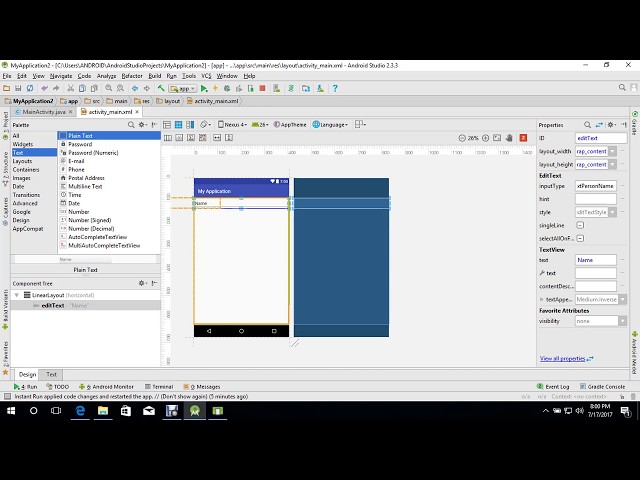Click the Zoom to Fit Screen icon
The image size is (640, 480).
[497, 138]
